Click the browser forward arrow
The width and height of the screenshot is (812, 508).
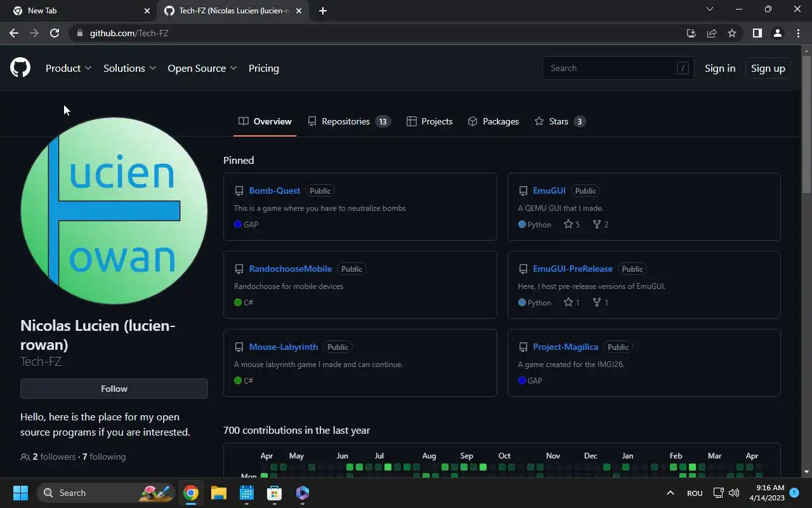[34, 33]
